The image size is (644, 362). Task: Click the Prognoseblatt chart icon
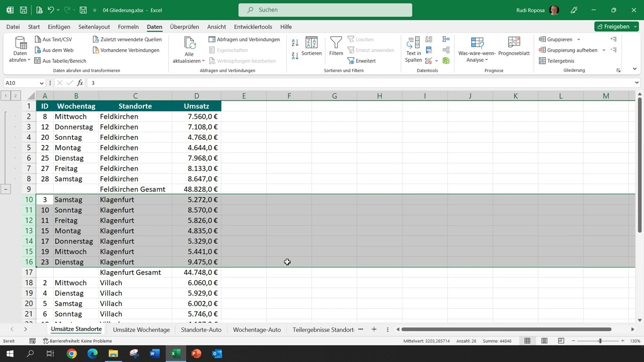[x=514, y=42]
